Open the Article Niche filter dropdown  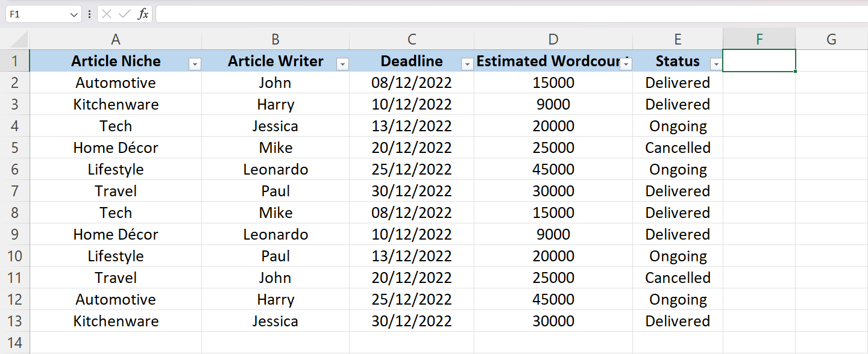pyautogui.click(x=195, y=63)
